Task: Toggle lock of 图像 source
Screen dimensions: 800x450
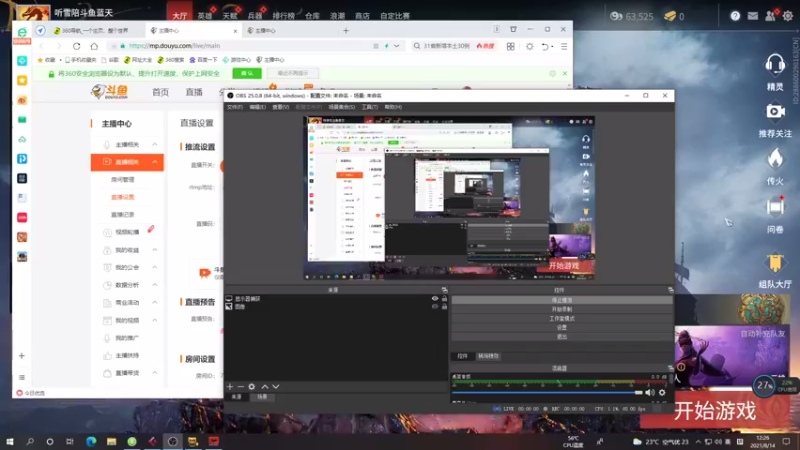Action: click(444, 307)
